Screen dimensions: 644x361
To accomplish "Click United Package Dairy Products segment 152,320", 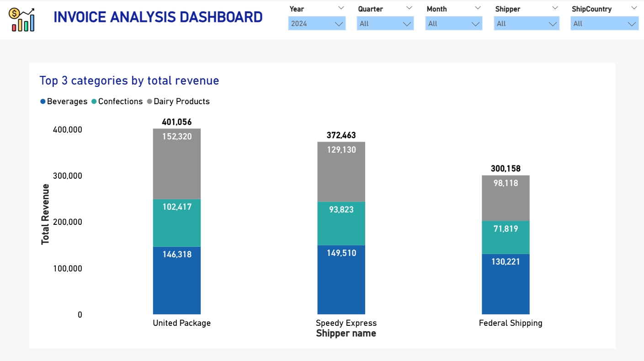I will point(177,164).
